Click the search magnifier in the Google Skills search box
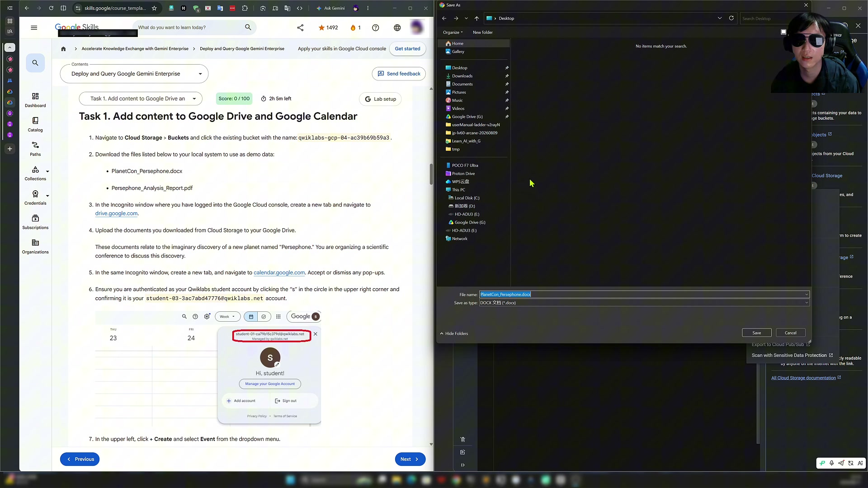The width and height of the screenshot is (868, 488). pyautogui.click(x=248, y=28)
